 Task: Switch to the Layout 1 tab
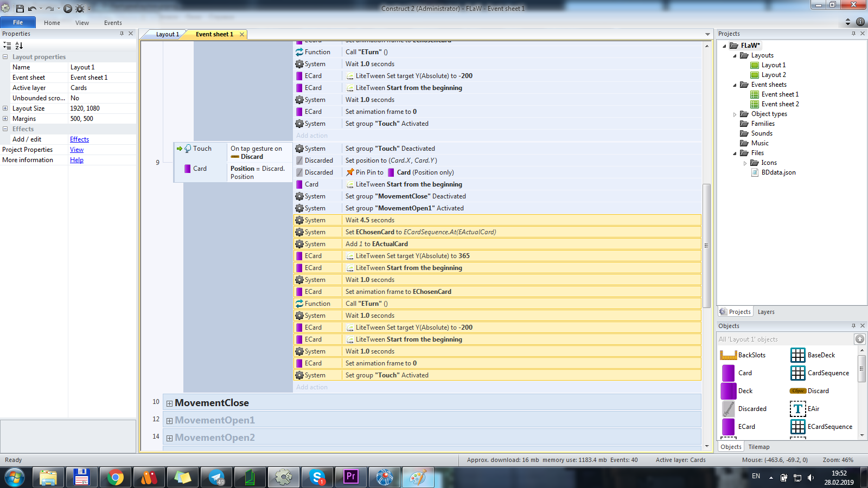pyautogui.click(x=167, y=34)
